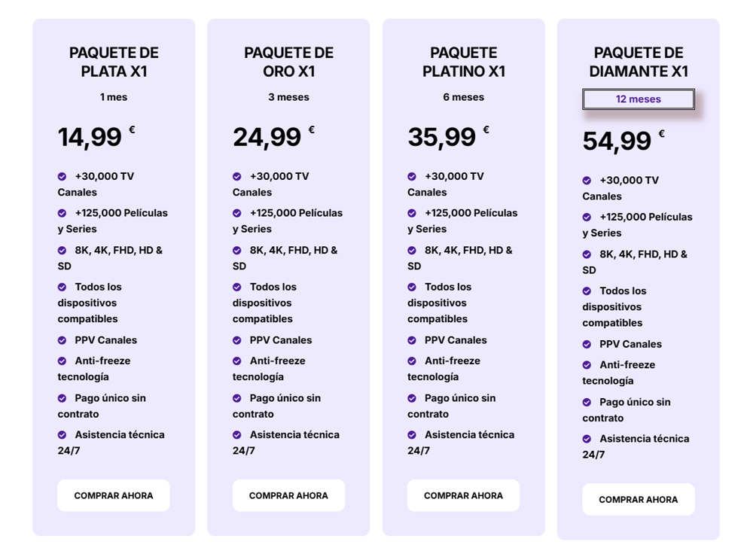Click Comprar Ahora for Paquete de Diamante
The image size is (753, 560).
point(638,499)
